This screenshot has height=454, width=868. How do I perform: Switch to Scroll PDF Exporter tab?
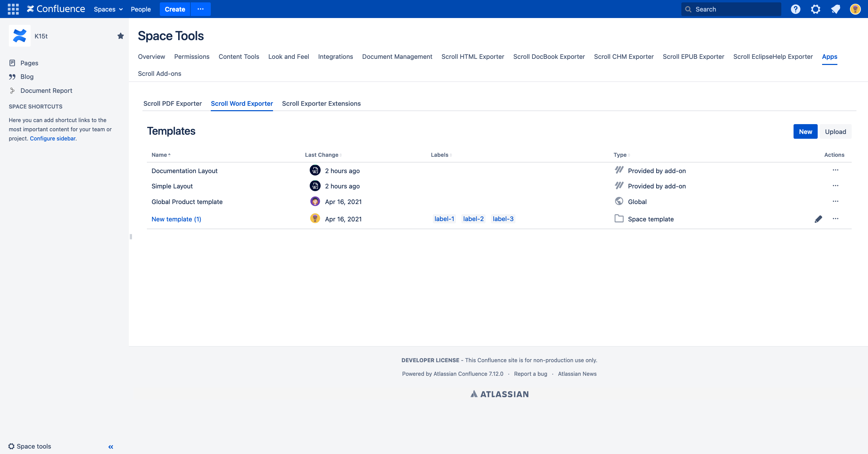(x=172, y=104)
